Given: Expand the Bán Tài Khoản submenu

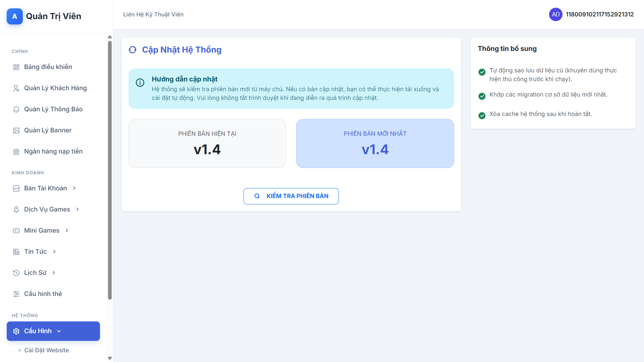Looking at the screenshot, I should 74,188.
